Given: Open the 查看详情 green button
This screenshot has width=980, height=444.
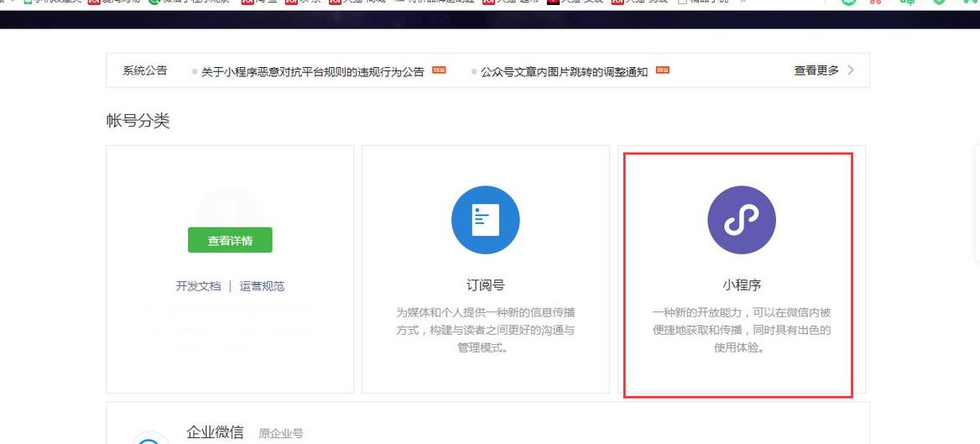Looking at the screenshot, I should tap(230, 240).
